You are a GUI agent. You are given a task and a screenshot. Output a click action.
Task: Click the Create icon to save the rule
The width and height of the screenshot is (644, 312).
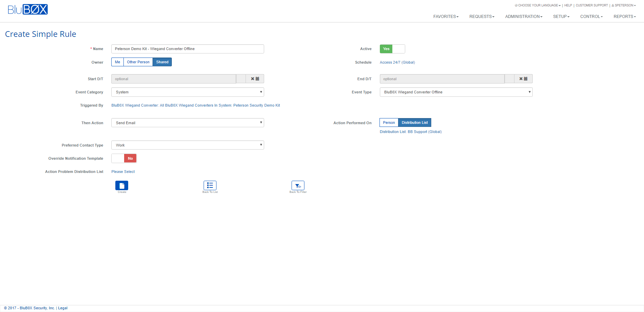pos(121,185)
